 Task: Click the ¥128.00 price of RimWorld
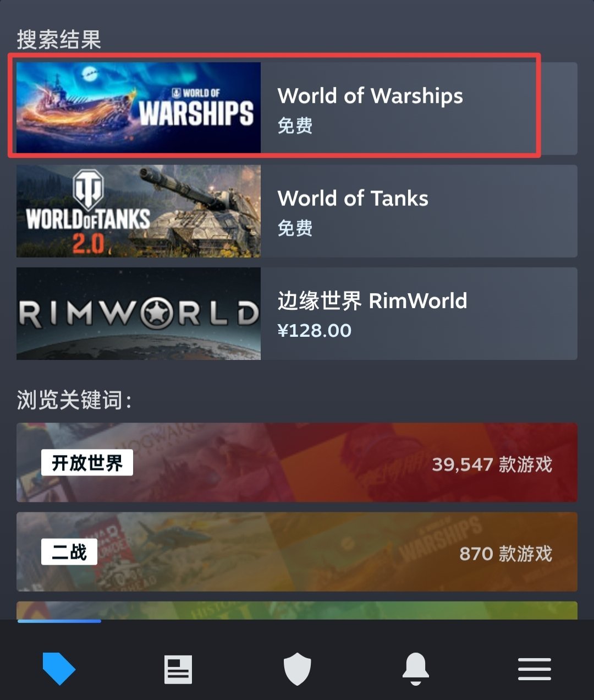(315, 330)
